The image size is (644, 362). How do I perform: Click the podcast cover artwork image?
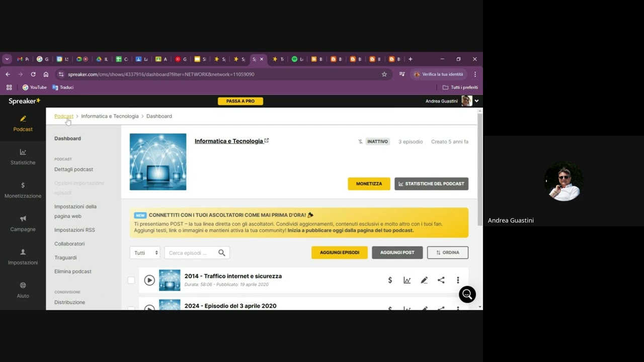(158, 162)
